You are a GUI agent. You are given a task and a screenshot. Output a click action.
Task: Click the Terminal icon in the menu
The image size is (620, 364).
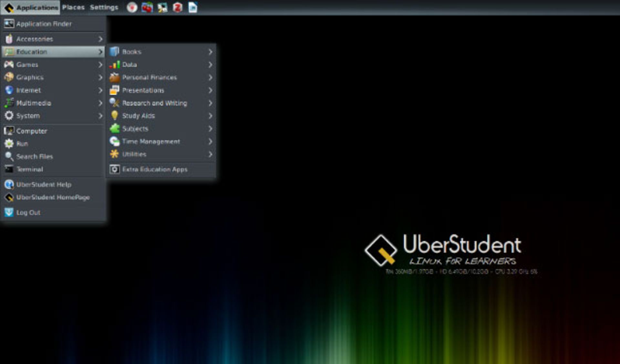[9, 169]
